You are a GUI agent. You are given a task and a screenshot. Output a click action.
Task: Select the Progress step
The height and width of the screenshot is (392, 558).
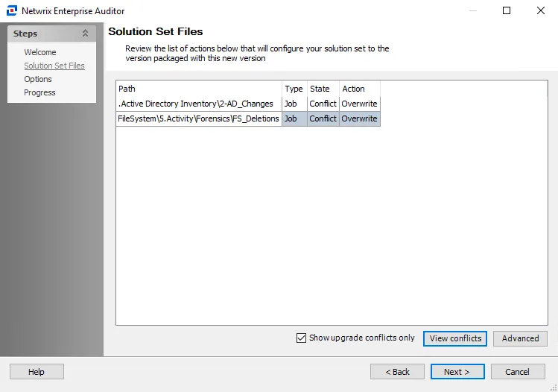(x=40, y=92)
